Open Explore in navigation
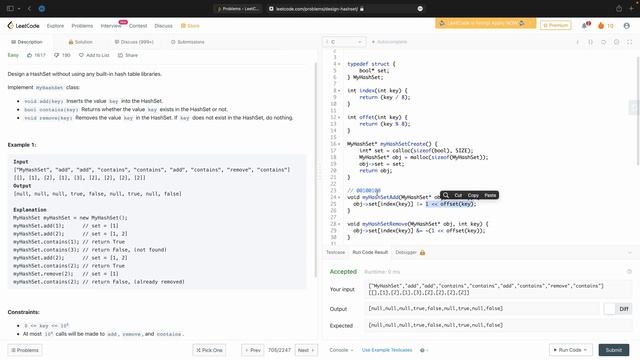 pyautogui.click(x=56, y=26)
